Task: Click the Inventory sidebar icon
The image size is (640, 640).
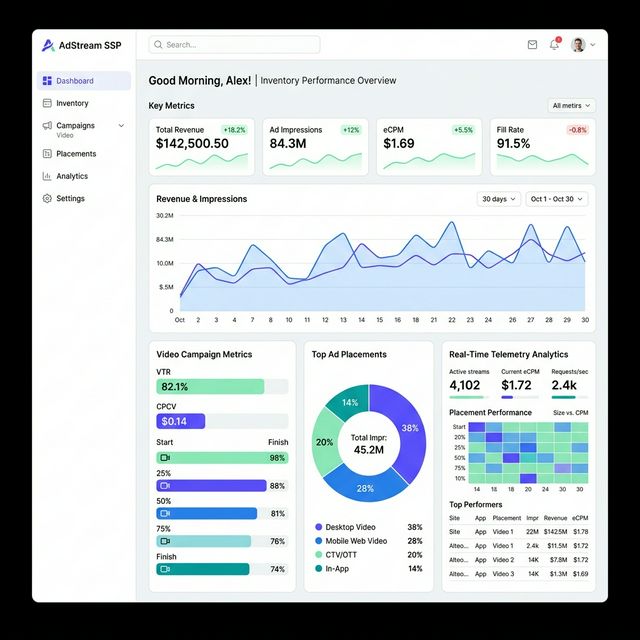Action: pyautogui.click(x=47, y=103)
